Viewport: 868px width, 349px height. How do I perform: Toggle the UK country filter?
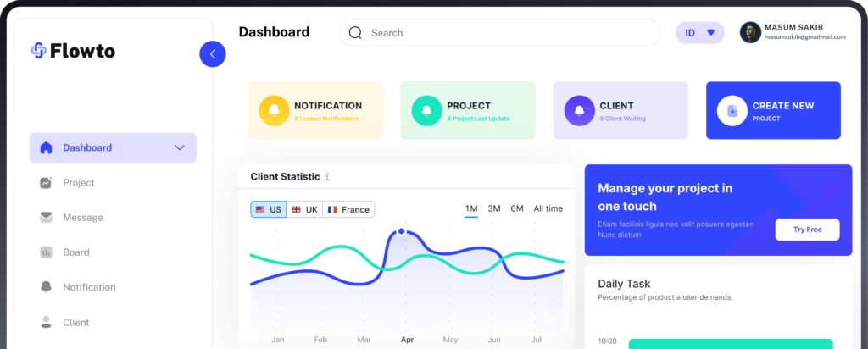304,209
